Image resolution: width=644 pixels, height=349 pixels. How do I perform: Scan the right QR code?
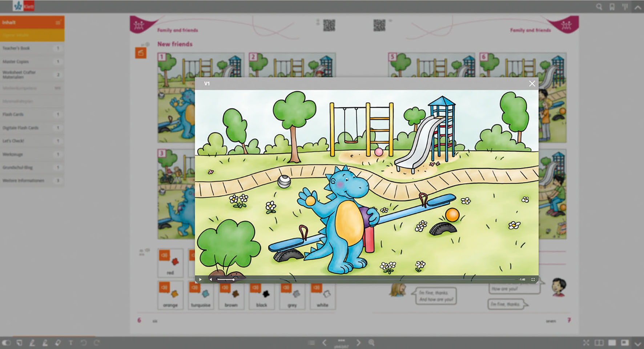[379, 25]
